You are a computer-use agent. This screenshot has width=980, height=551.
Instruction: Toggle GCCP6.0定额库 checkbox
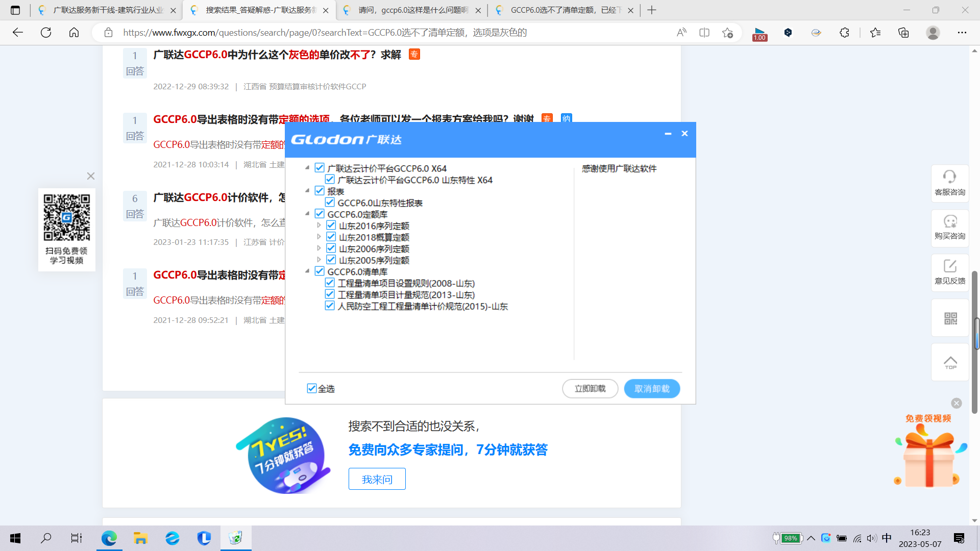coord(320,214)
